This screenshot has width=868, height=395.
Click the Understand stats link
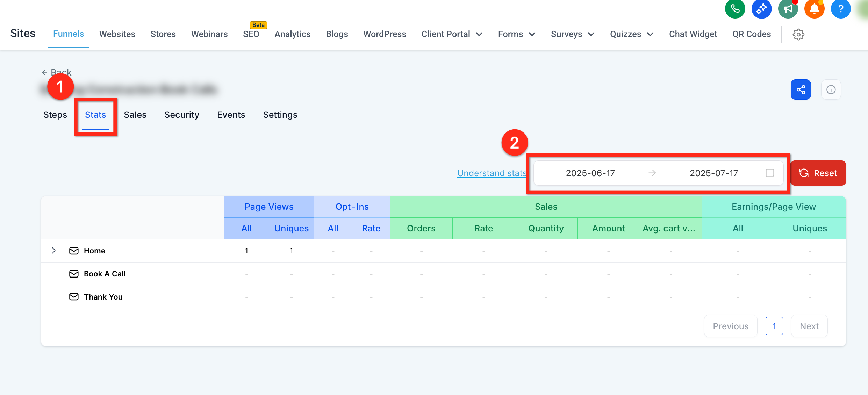(492, 173)
